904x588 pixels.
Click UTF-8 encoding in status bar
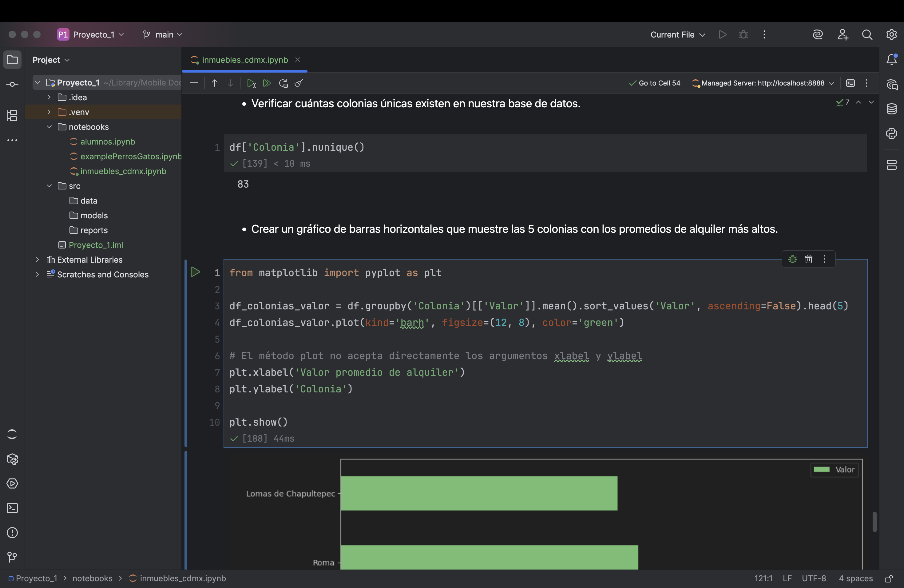(814, 578)
